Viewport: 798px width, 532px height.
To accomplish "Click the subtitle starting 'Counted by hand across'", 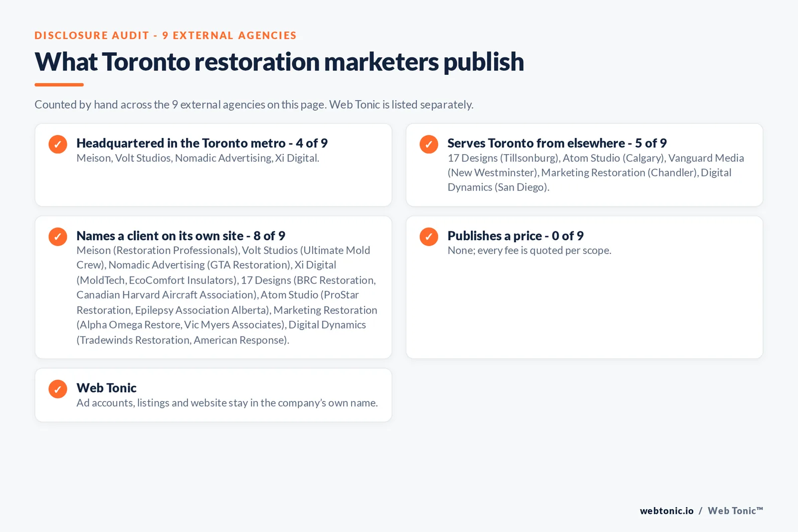I will 254,105.
